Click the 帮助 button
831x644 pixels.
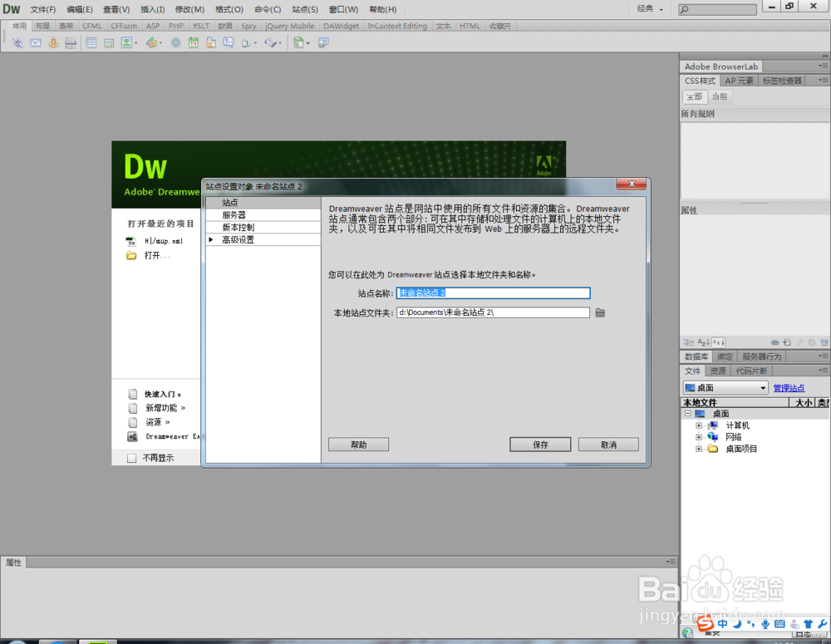358,445
